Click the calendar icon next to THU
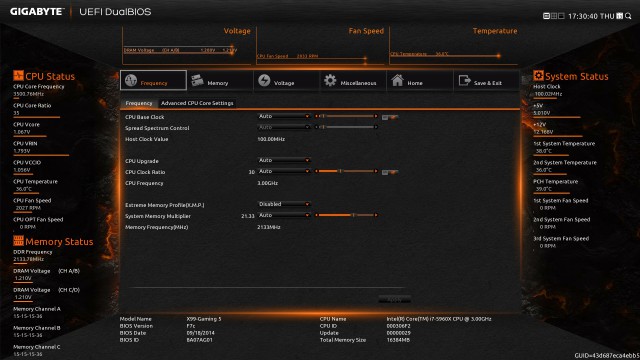 (620, 16)
